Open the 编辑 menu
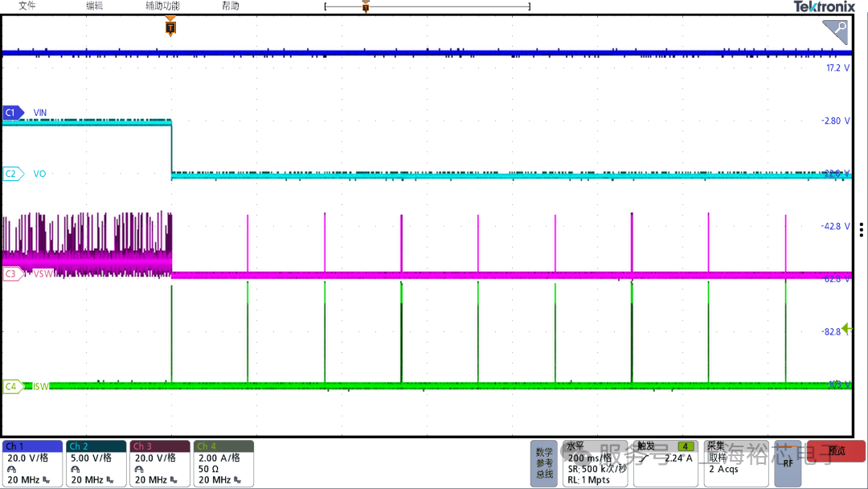The width and height of the screenshot is (868, 489). pos(94,6)
